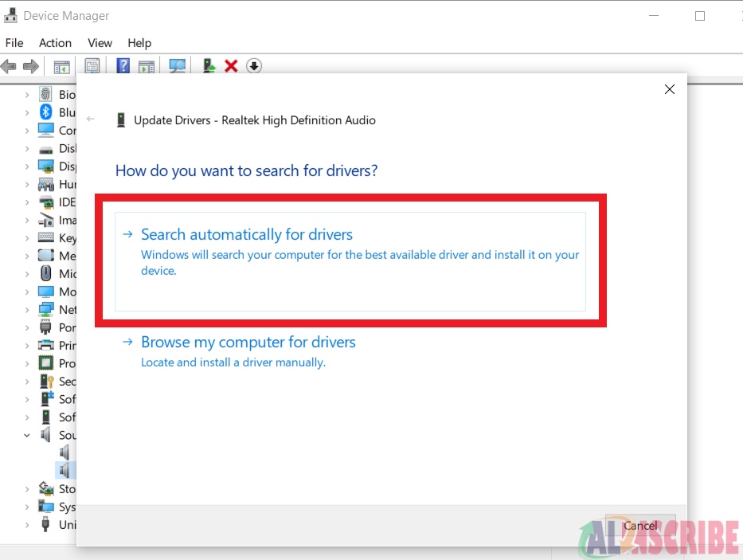Select the Disk drives icon

click(46, 150)
